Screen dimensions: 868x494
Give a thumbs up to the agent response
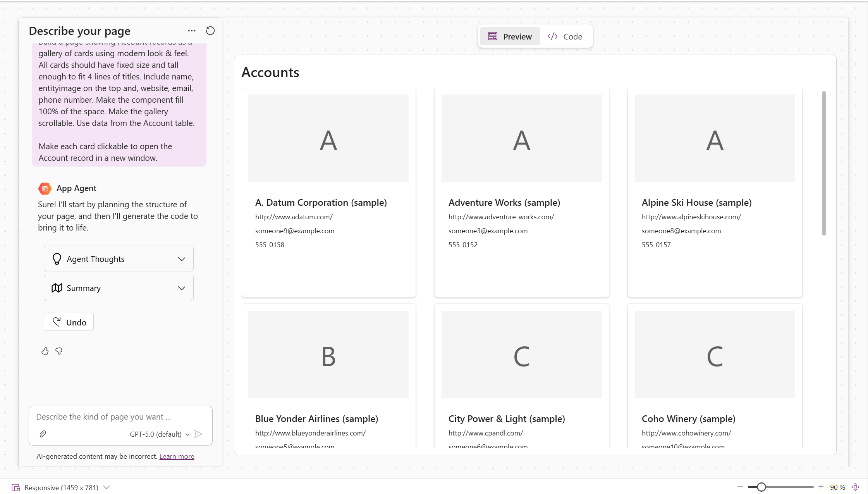(45, 351)
